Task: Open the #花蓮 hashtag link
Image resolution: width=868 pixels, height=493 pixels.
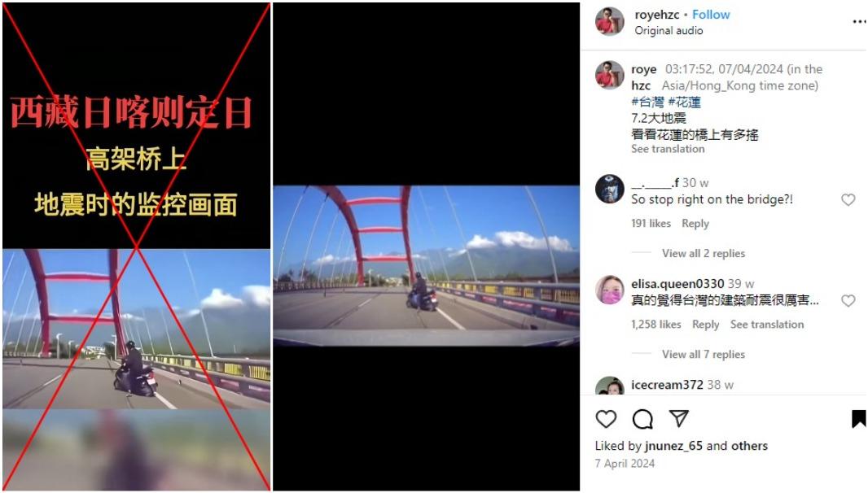Action: pyautogui.click(x=684, y=102)
